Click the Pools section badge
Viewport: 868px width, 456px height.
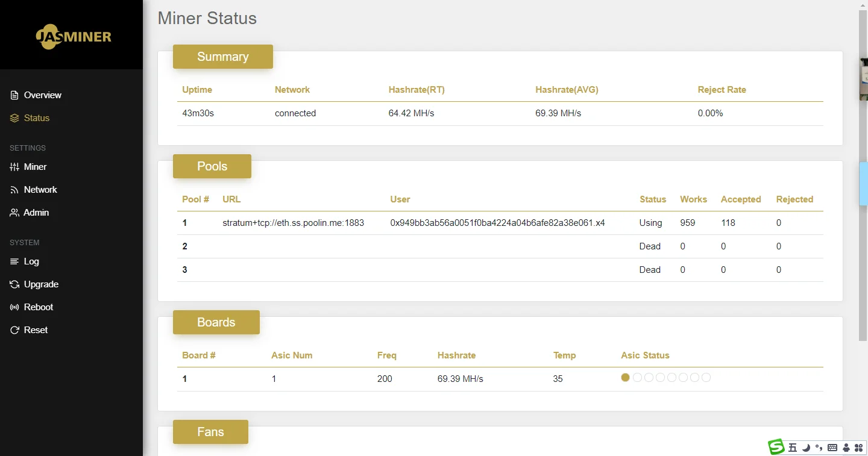tap(212, 166)
